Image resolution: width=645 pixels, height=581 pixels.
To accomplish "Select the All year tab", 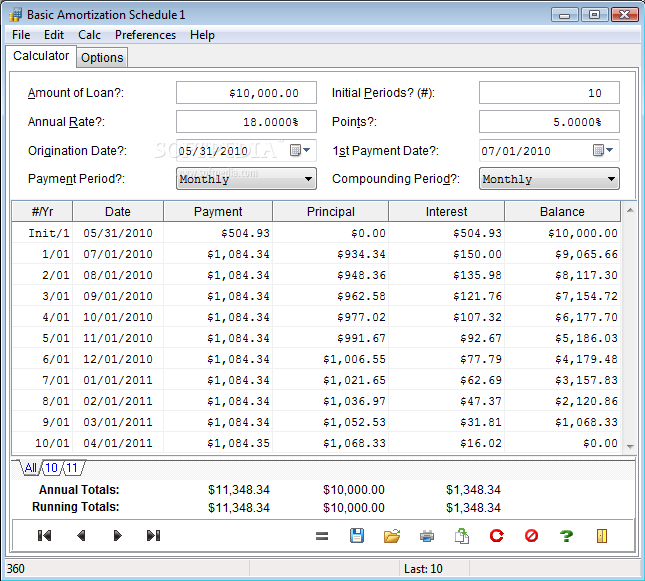I will 30,468.
